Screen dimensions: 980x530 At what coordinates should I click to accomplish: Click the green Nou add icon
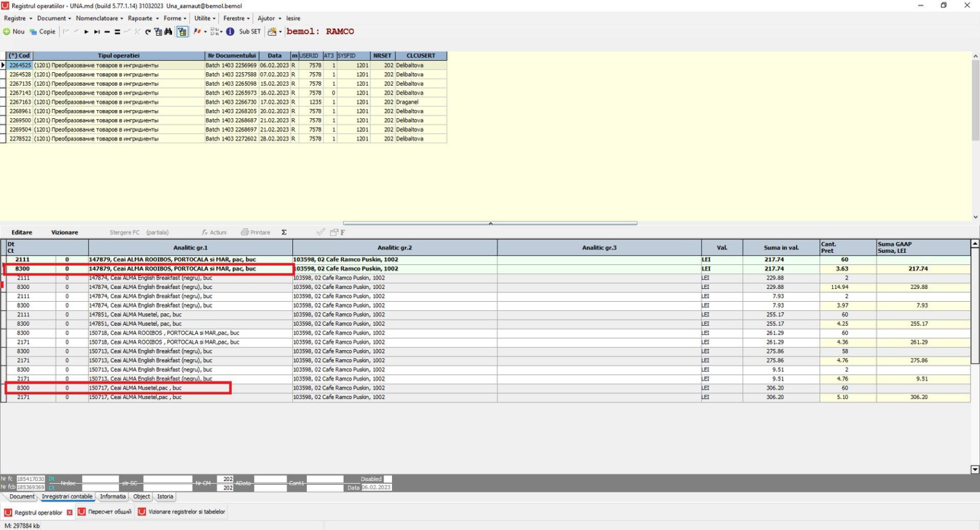(x=7, y=32)
